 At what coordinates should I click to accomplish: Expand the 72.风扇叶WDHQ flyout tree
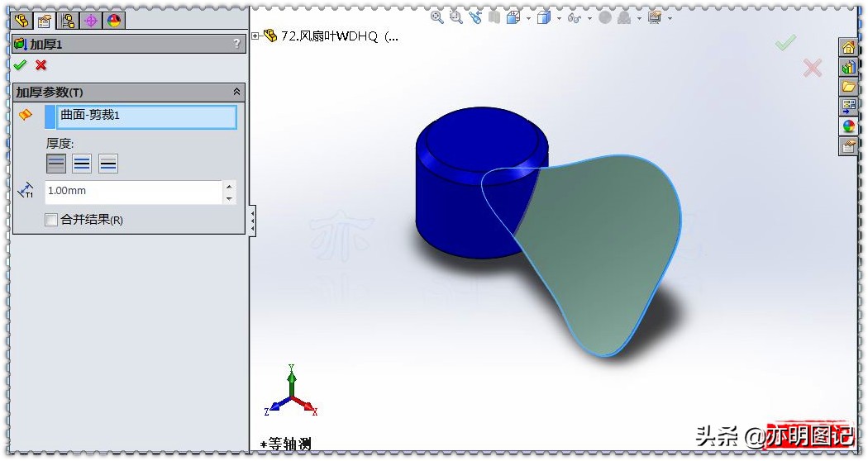click(x=255, y=36)
